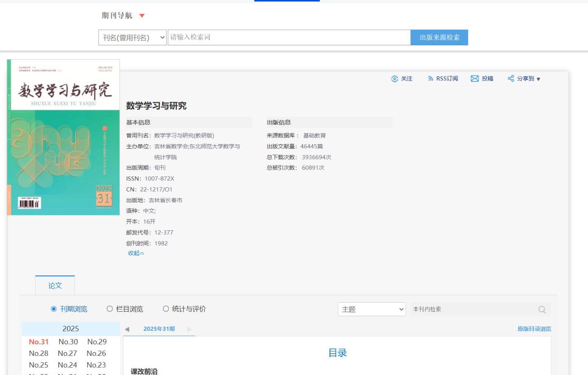Select issue No.30 from 2025 list

pyautogui.click(x=68, y=342)
